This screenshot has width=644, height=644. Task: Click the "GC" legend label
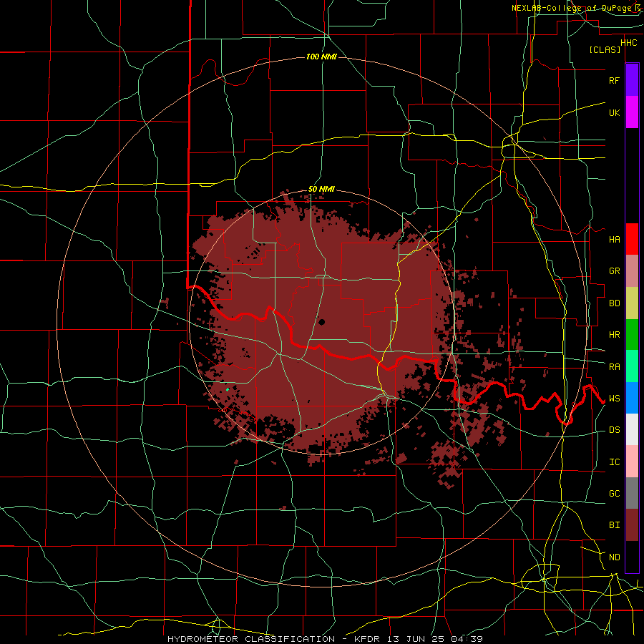[614, 494]
